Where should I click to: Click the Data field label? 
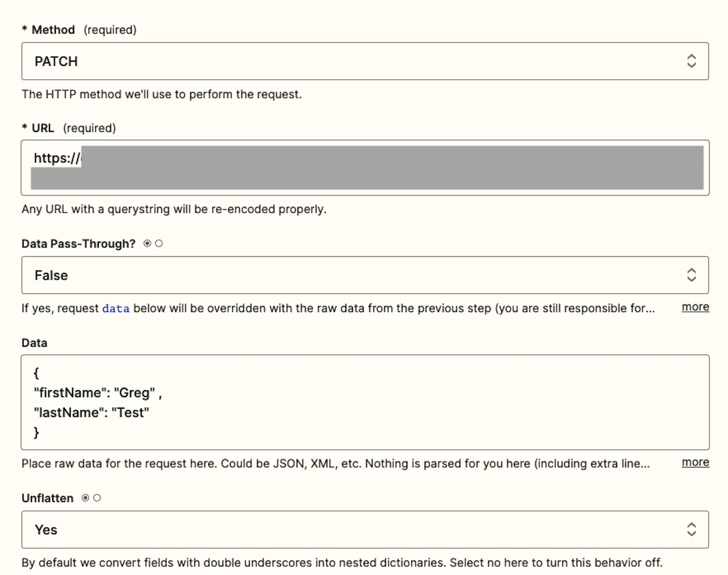click(x=34, y=343)
